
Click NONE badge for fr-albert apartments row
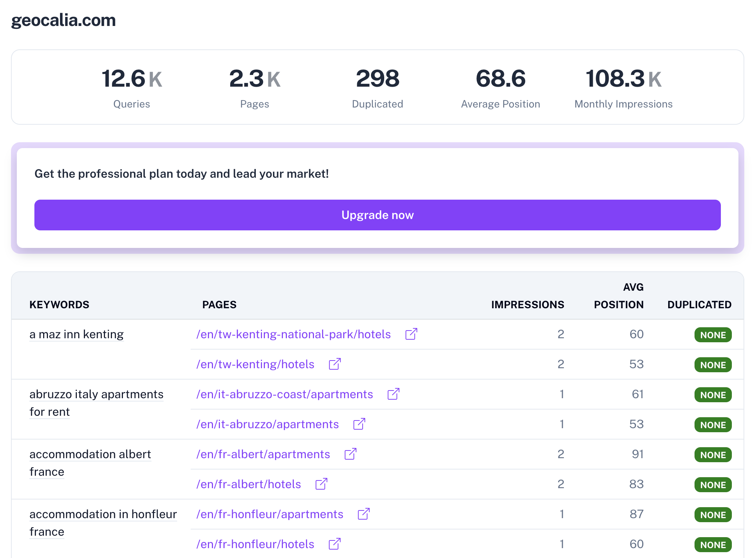713,455
